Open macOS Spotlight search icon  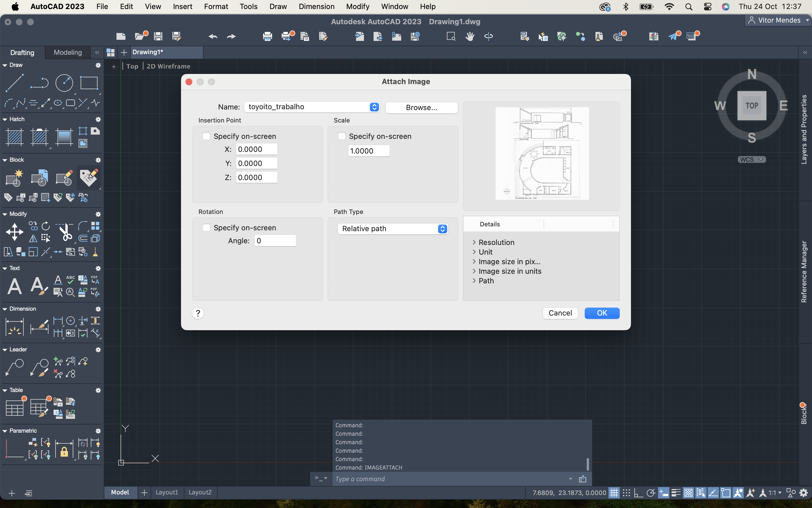click(x=689, y=7)
